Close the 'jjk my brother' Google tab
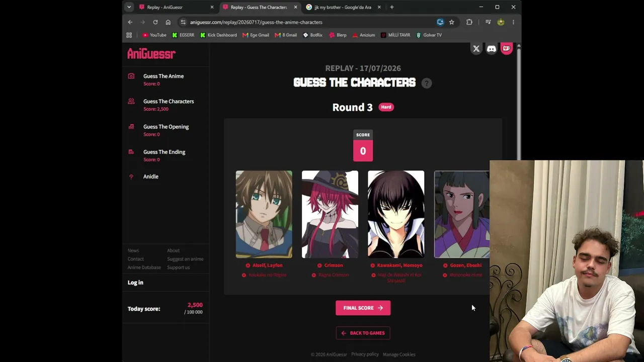Image resolution: width=644 pixels, height=362 pixels. click(379, 7)
